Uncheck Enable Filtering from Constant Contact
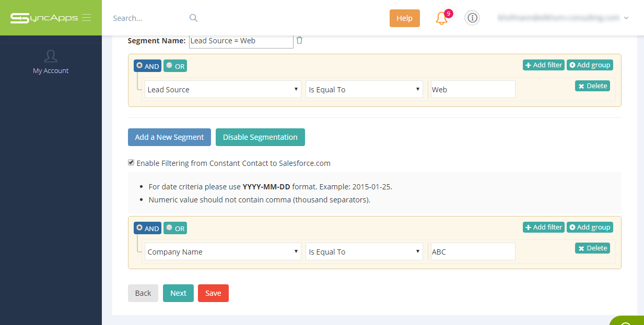 131,163
